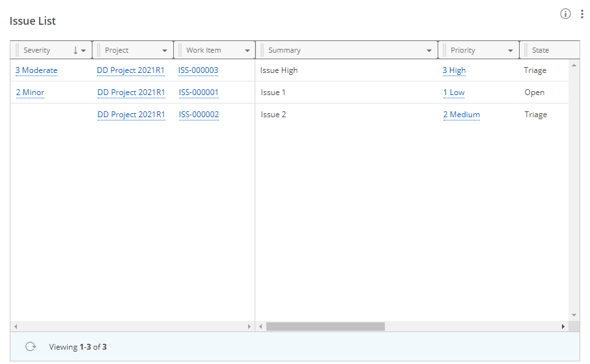Click the refresh icon in footer
The width and height of the screenshot is (590, 364).
(x=30, y=347)
